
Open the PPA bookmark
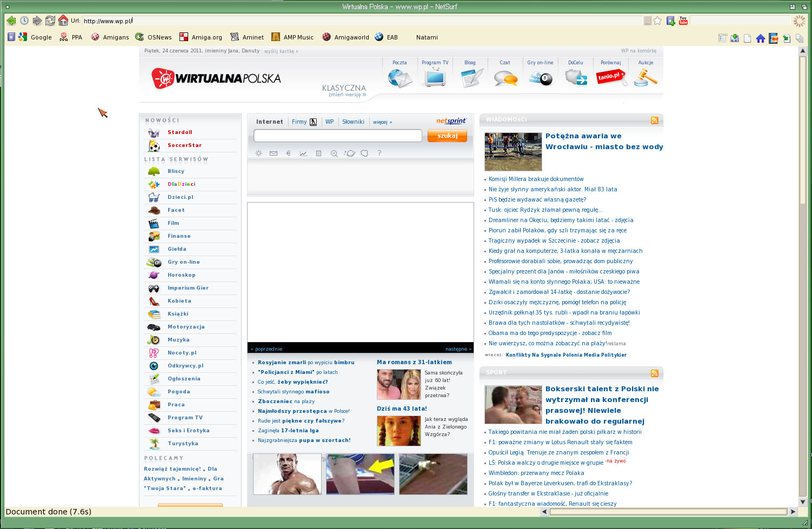point(71,37)
